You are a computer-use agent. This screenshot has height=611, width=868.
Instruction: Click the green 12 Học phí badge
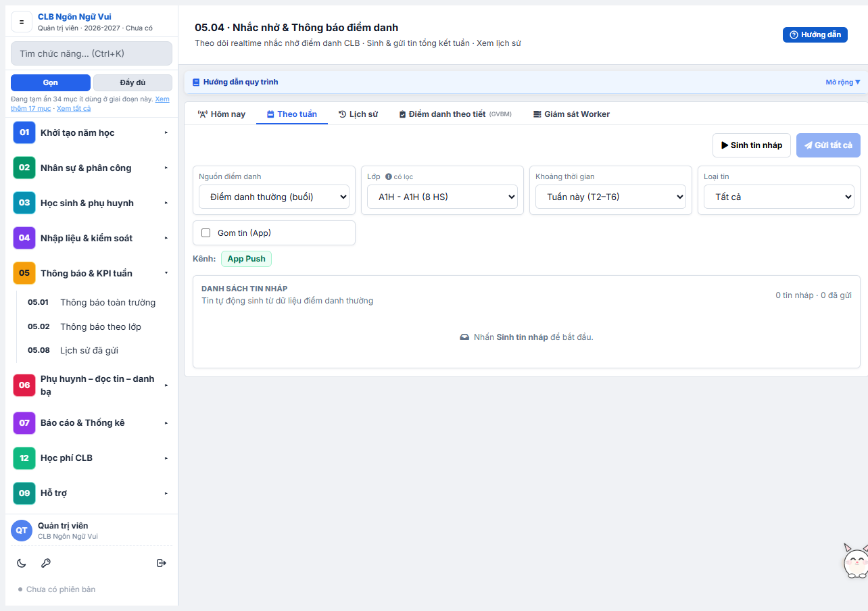click(24, 458)
